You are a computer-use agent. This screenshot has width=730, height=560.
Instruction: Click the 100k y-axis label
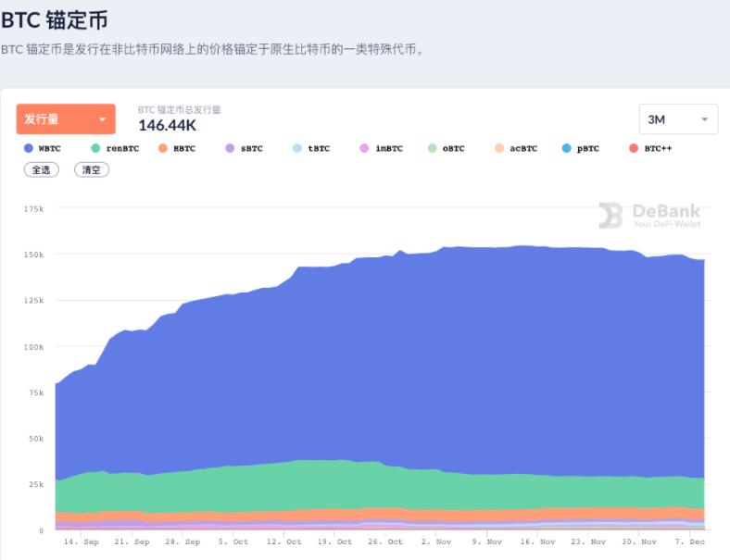33,347
